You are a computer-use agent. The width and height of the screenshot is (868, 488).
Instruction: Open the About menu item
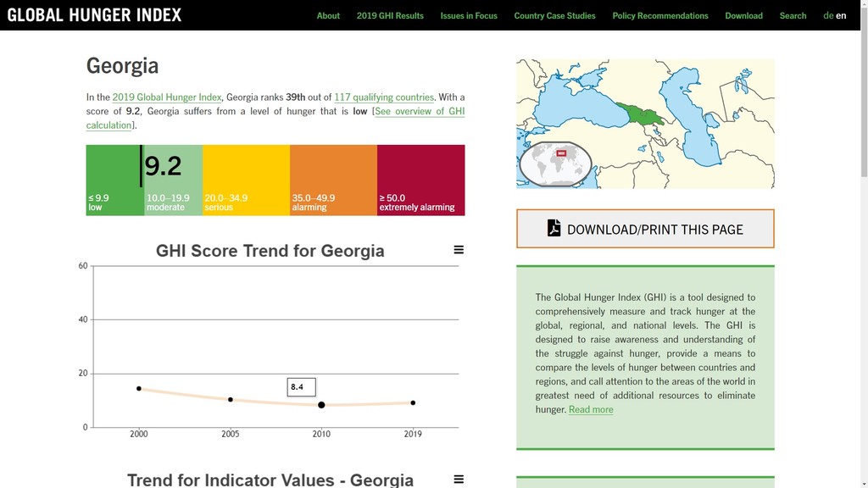pos(328,15)
